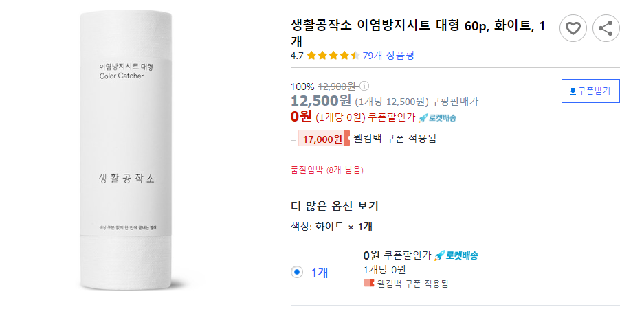The width and height of the screenshot is (644, 309).
Task: Click the 로켓배송 badge next to red 쿠폰할인가
Action: tap(437, 117)
